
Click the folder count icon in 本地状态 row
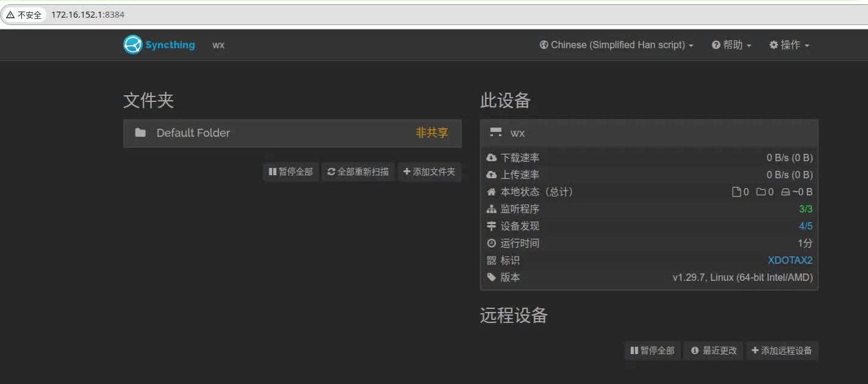click(761, 192)
